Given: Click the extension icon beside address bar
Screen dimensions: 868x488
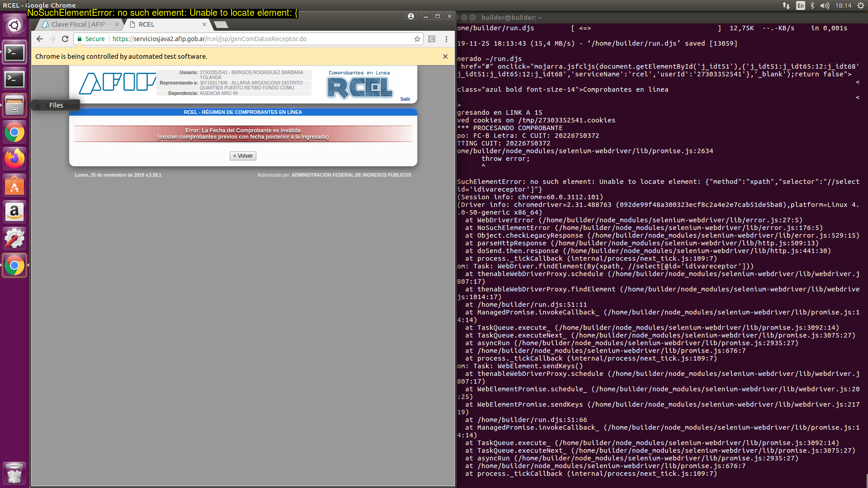Looking at the screenshot, I should [x=432, y=39].
